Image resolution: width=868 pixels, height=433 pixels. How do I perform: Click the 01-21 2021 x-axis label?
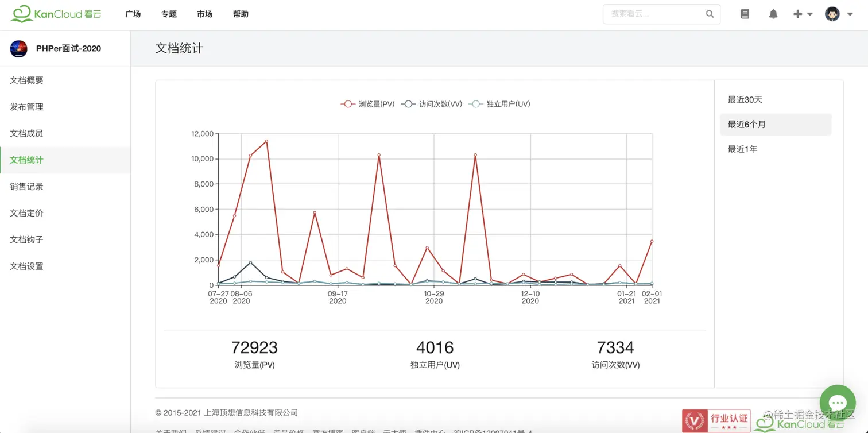pos(626,297)
